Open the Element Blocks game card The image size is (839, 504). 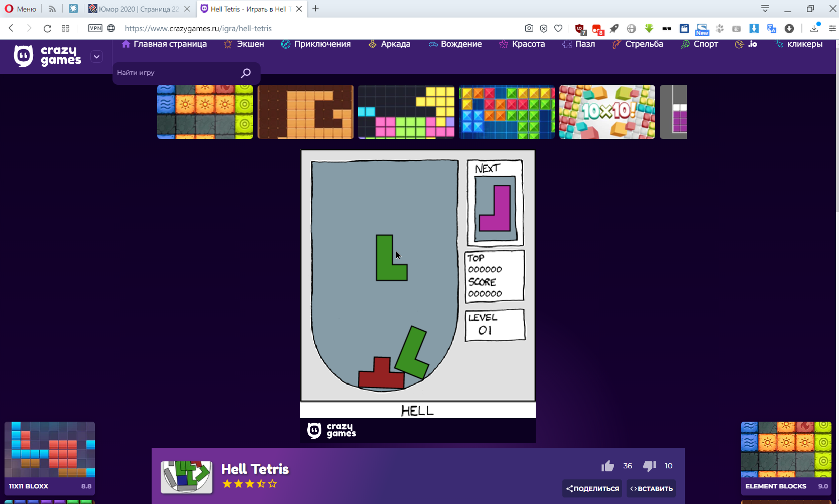tap(786, 458)
